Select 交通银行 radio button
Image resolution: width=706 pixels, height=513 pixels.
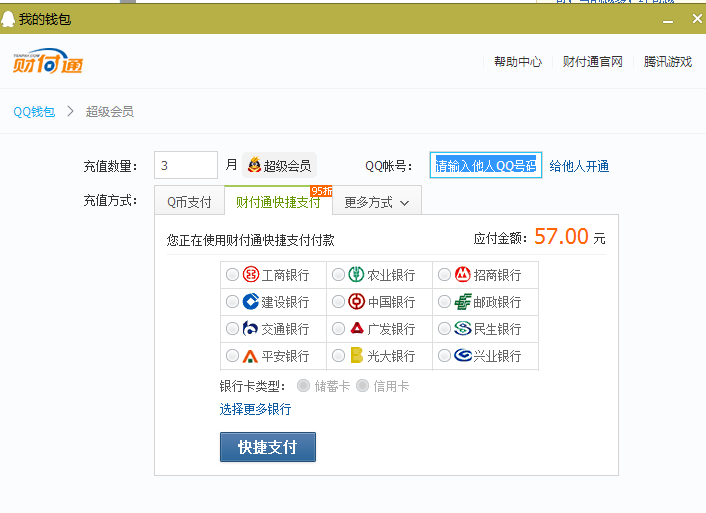[232, 328]
